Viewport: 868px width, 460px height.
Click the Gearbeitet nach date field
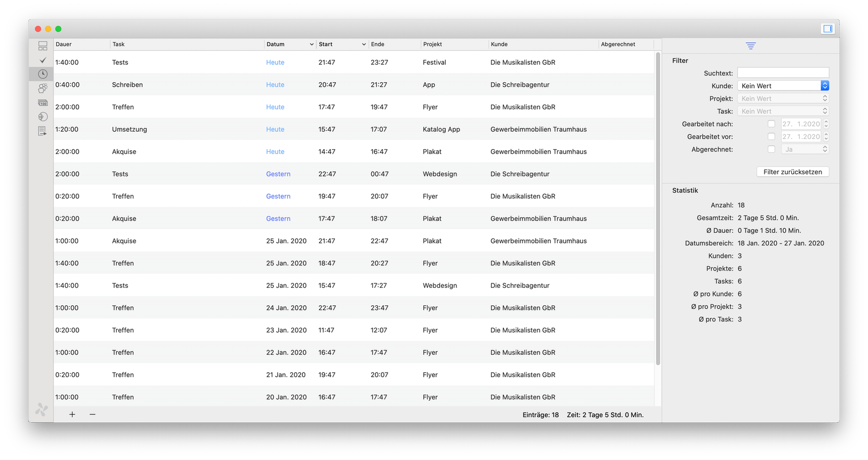point(801,124)
